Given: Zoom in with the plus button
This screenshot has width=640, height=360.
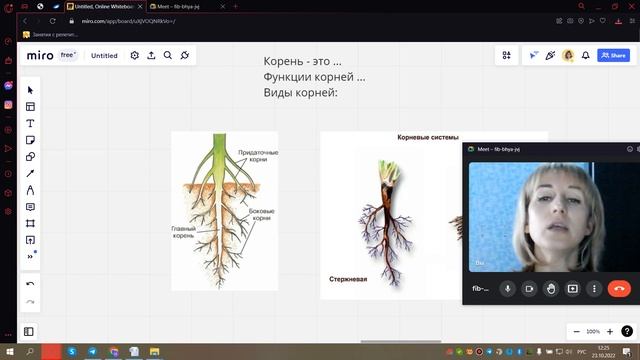Looking at the screenshot, I should pos(610,331).
